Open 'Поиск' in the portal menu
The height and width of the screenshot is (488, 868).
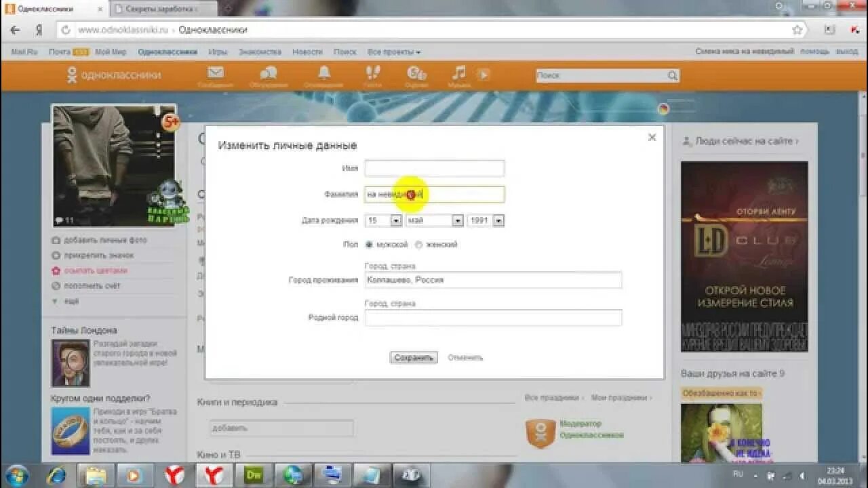pyautogui.click(x=344, y=52)
